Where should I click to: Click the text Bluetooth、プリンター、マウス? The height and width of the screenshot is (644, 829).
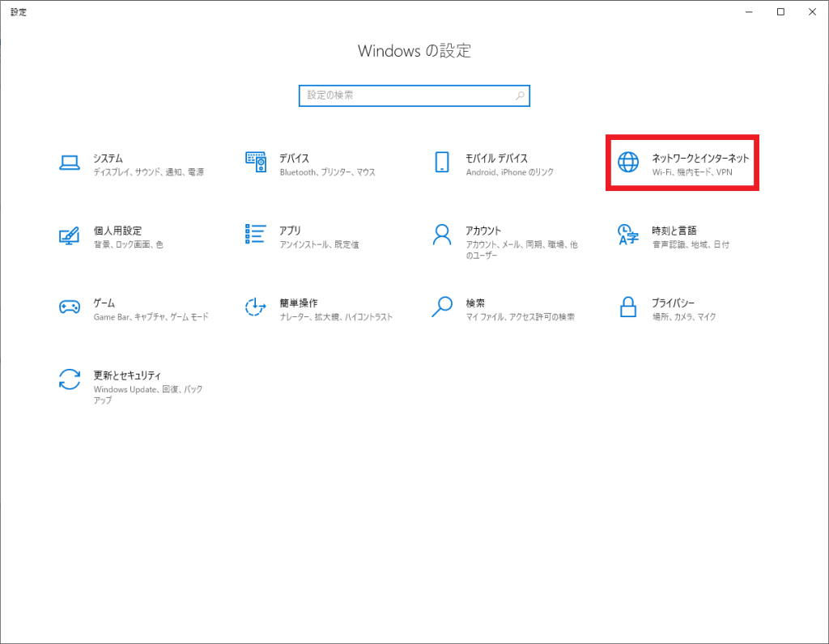pyautogui.click(x=327, y=172)
